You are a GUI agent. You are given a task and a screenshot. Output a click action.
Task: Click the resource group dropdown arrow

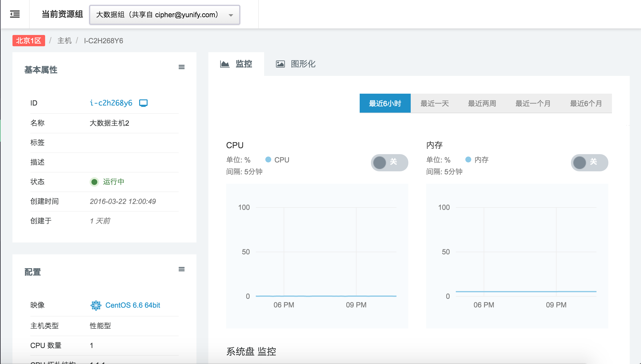point(231,15)
